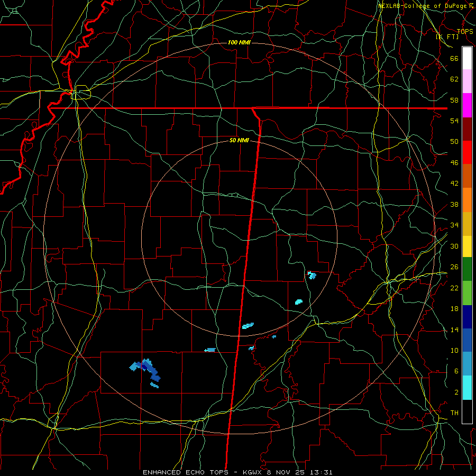Click the bright red legend swatch

coord(467,152)
